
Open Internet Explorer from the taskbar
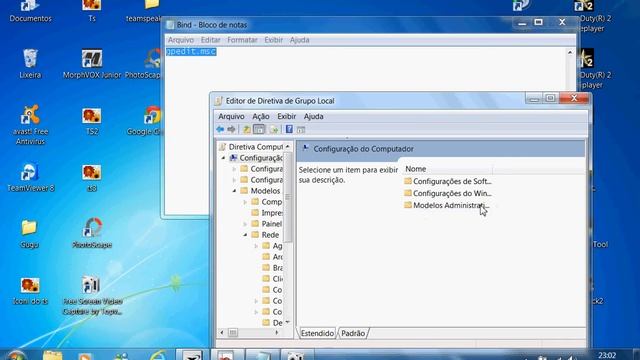[157, 355]
